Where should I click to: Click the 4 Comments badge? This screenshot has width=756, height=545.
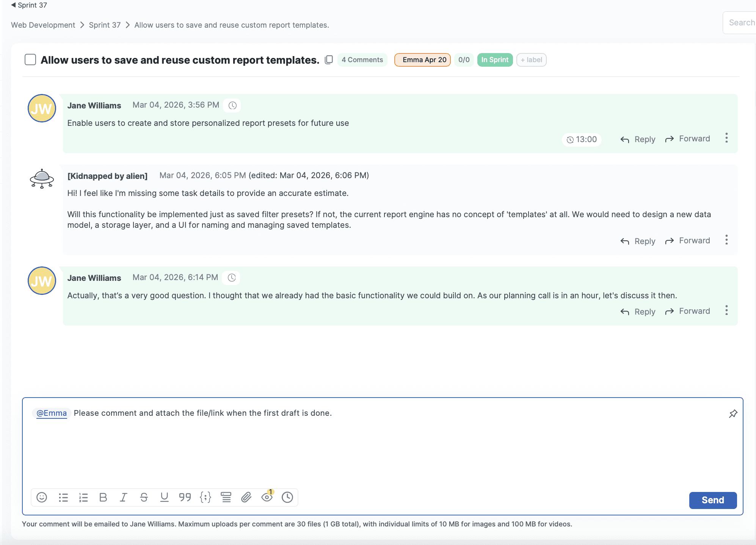click(362, 60)
